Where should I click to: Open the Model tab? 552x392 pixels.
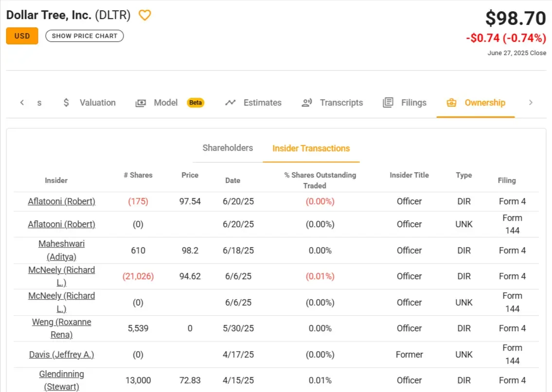165,103
